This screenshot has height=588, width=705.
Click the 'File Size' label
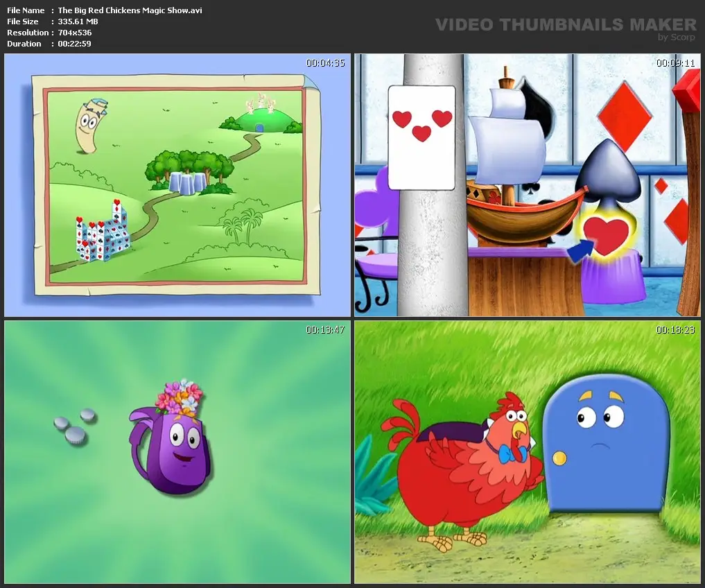point(22,21)
